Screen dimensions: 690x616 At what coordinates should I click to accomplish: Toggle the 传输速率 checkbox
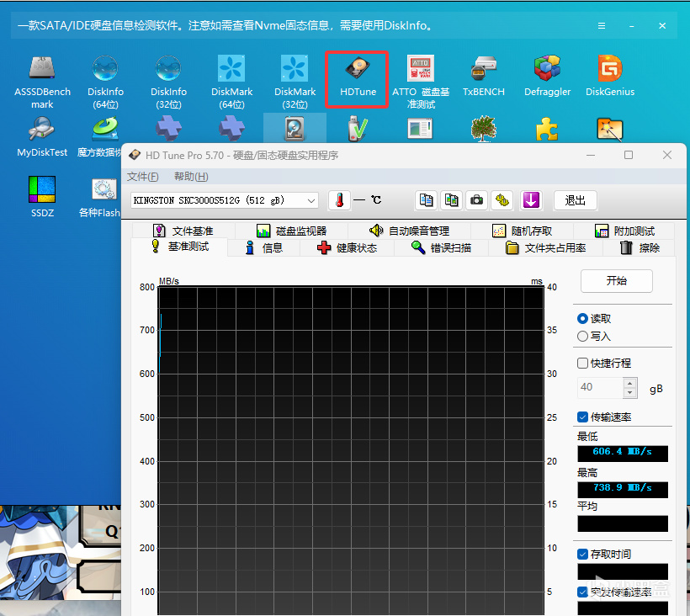582,417
